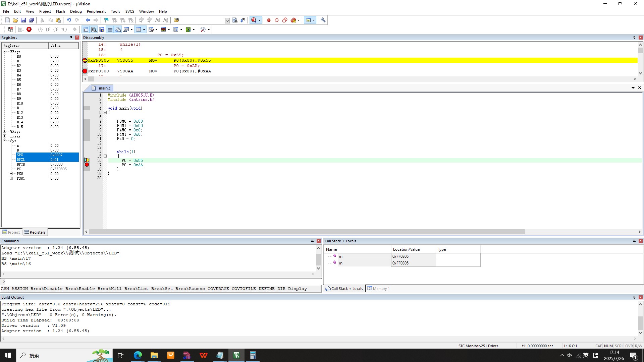Switch to the Project tab
Image resolution: width=644 pixels, height=362 pixels.
pos(11,232)
